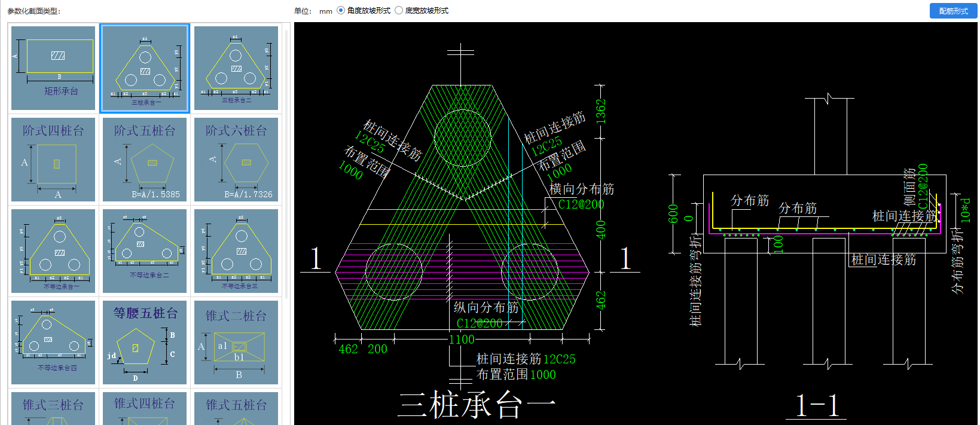
Task: Choose the 不等边承台二 thumbnail
Action: [x=145, y=251]
